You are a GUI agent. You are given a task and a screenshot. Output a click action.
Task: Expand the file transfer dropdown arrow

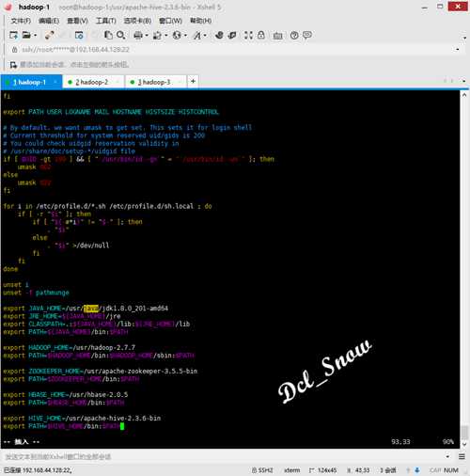[x=165, y=36]
